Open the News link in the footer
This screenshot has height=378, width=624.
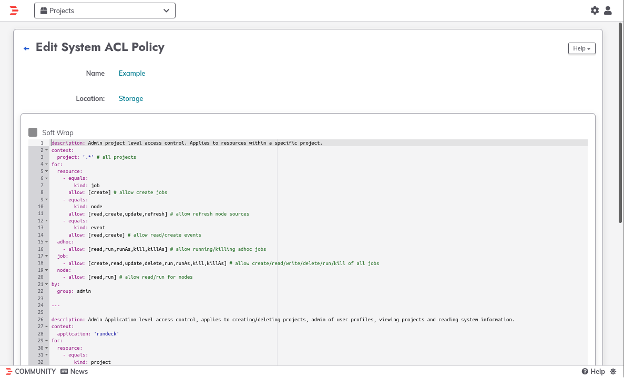click(79, 371)
